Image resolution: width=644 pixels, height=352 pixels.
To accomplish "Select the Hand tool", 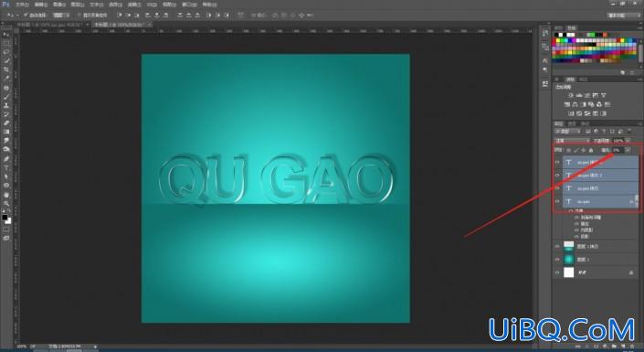I will click(5, 195).
